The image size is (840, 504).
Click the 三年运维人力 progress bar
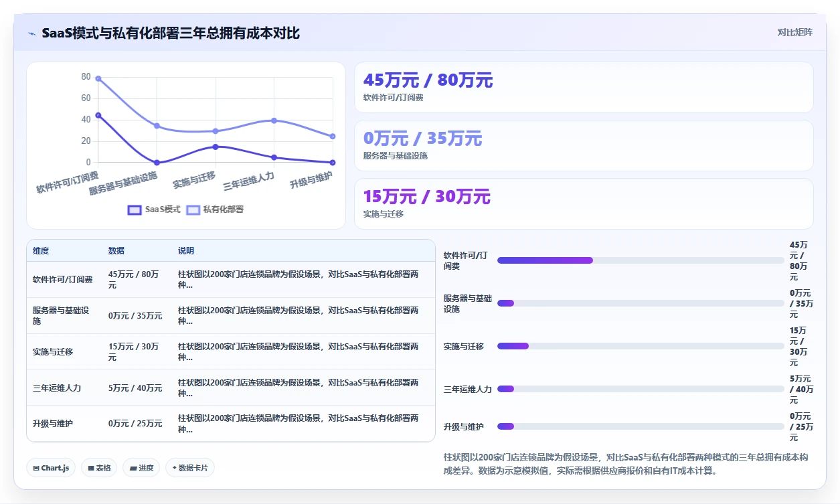tap(641, 389)
